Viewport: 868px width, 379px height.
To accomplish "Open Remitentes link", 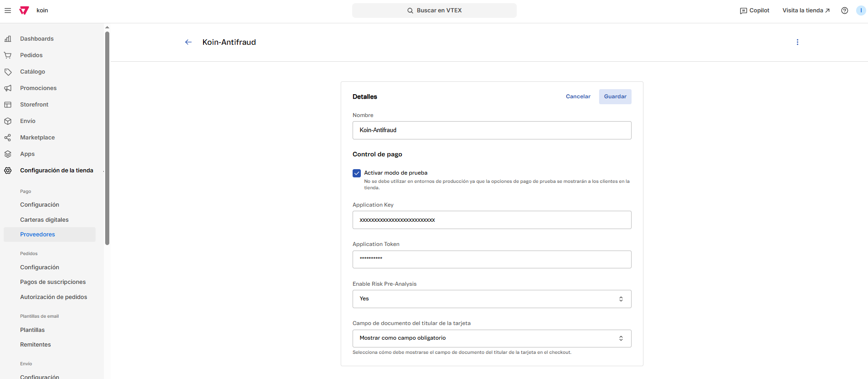I will 36,345.
